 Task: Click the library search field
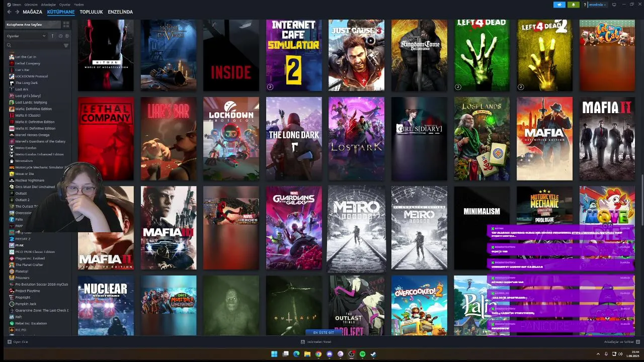[x=36, y=45]
